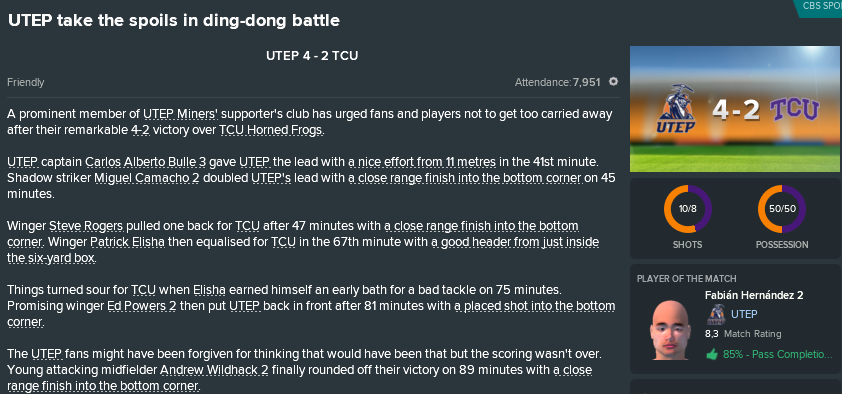Viewport: 842px width, 394px height.
Task: Click the TCU logo in the score banner
Action: pos(795,110)
